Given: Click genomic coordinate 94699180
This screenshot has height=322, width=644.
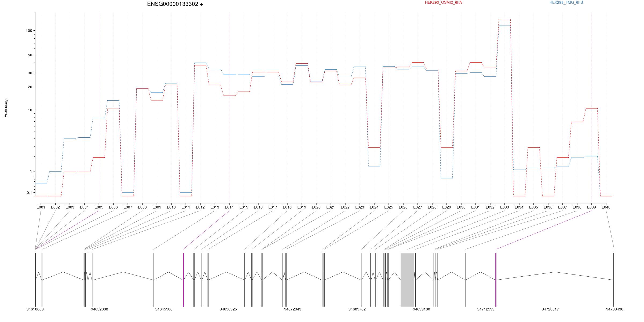Looking at the screenshot, I should [x=421, y=309].
